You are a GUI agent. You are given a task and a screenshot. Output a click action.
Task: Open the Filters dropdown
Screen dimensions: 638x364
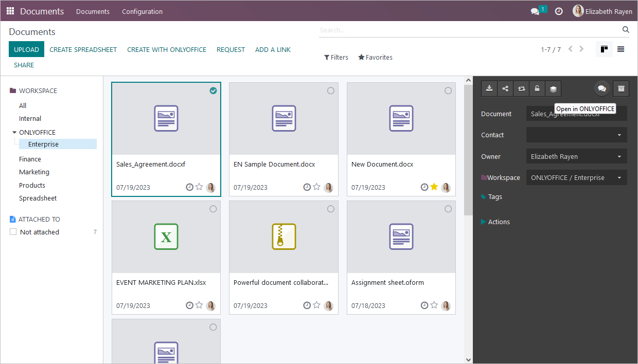coord(336,57)
